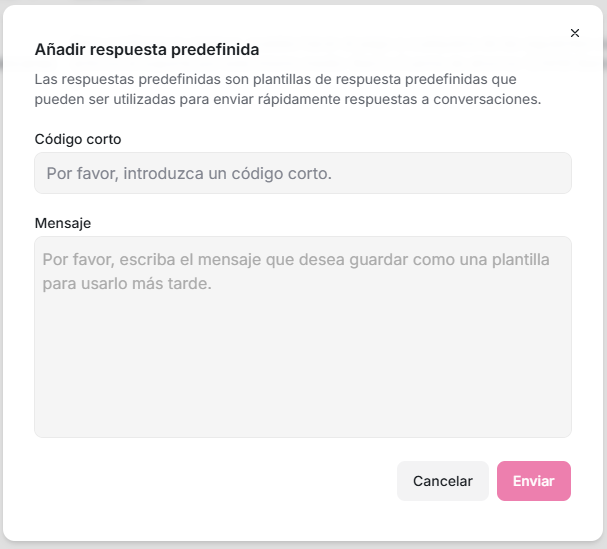Click the "Mensaje" field label
Screen dimensions: 607x549
pyautogui.click(x=63, y=223)
